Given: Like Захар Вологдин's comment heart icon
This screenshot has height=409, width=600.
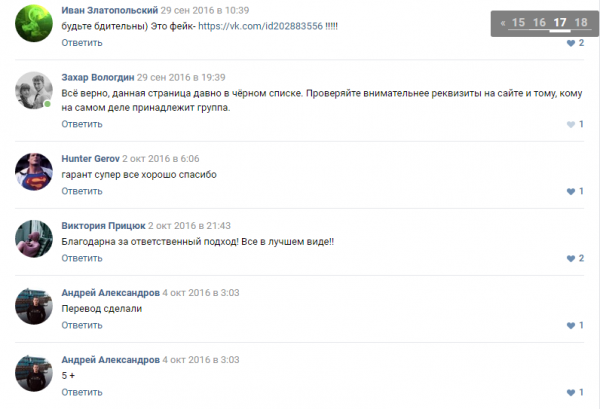Looking at the screenshot, I should click(571, 124).
